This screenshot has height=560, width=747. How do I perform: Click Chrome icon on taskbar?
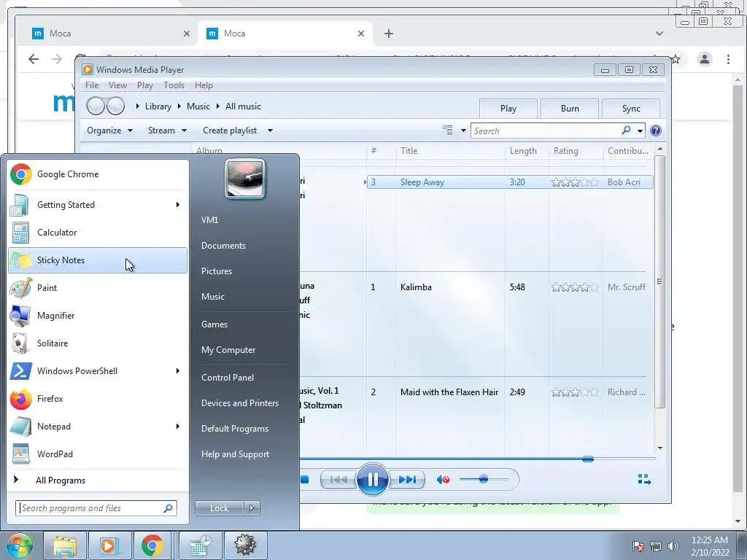click(152, 545)
